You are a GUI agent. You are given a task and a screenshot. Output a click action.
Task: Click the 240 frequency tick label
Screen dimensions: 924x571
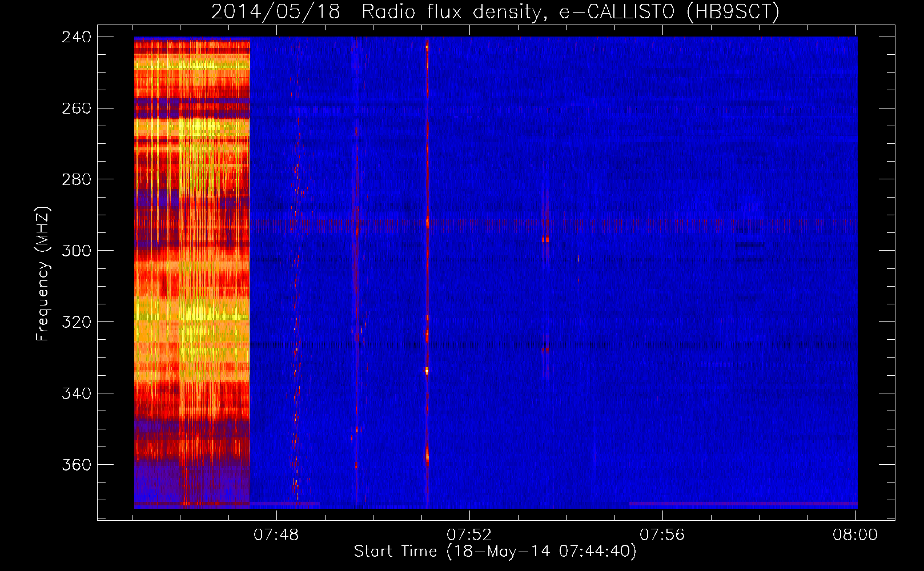click(x=77, y=37)
